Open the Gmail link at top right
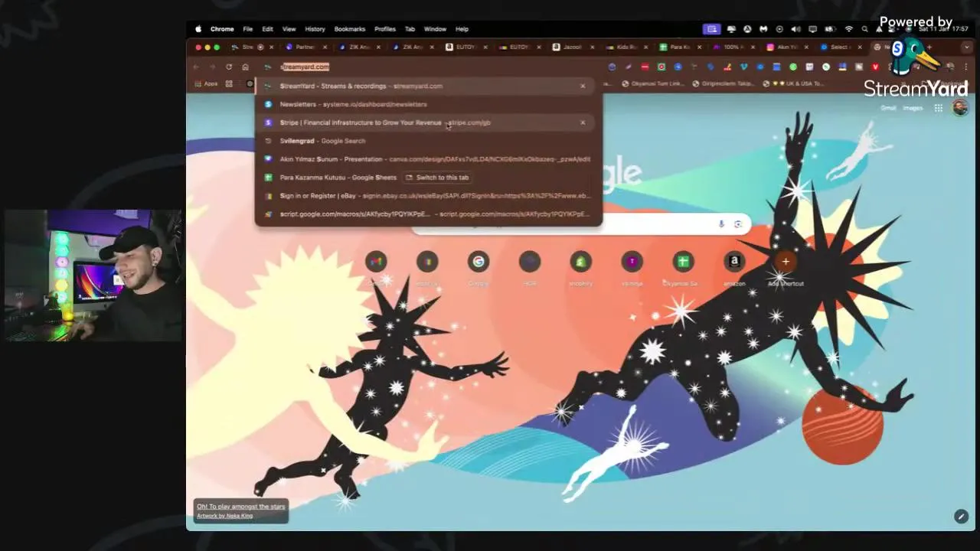Image resolution: width=980 pixels, height=551 pixels. coord(888,108)
